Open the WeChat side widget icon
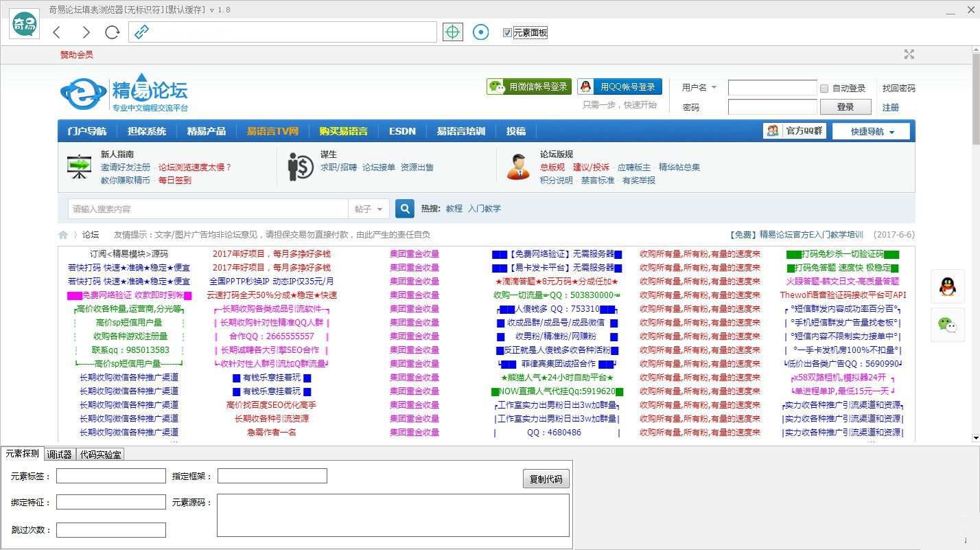The height and width of the screenshot is (550, 980). (x=948, y=325)
